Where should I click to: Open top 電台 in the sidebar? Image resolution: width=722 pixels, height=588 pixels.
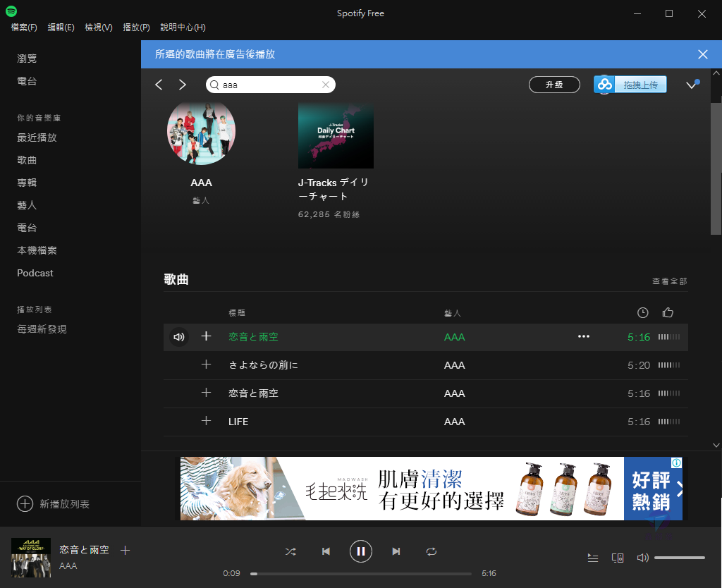click(x=27, y=81)
